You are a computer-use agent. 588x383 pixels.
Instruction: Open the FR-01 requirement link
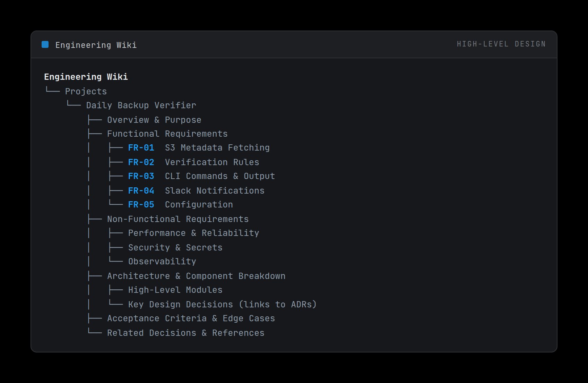[x=141, y=148]
